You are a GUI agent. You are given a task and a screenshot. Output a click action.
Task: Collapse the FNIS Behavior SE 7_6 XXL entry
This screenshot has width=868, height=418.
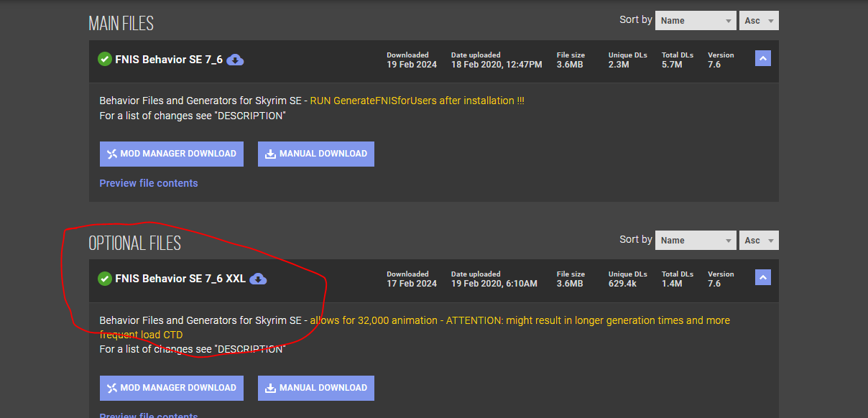763,277
